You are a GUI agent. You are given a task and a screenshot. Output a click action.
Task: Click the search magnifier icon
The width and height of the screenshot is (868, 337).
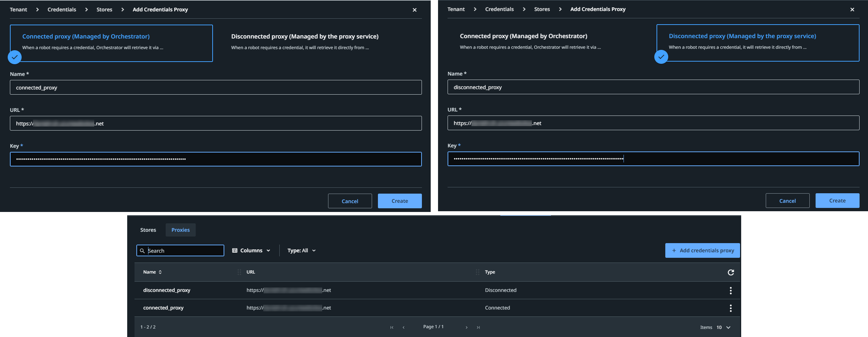(143, 250)
